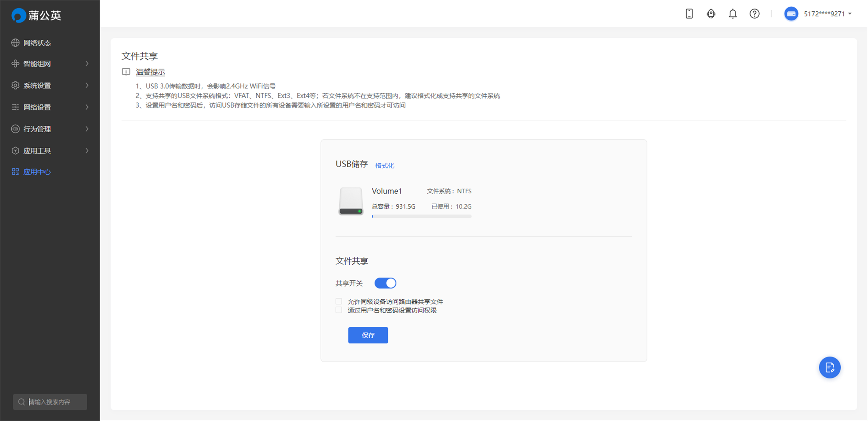This screenshot has height=421, width=868.
Task: Expand 行为管理 chevron arrow
Action: tap(87, 129)
